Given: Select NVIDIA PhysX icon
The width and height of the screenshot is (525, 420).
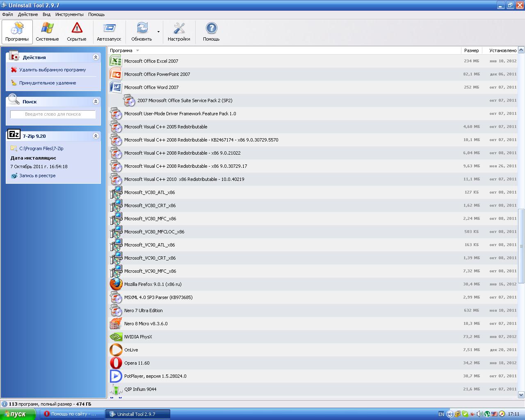Looking at the screenshot, I should pyautogui.click(x=116, y=337).
